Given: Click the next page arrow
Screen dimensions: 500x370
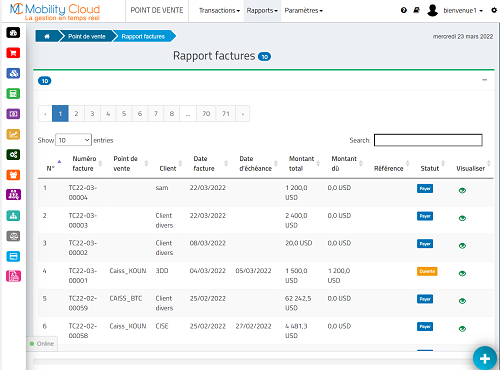Looking at the screenshot, I should pyautogui.click(x=243, y=114).
